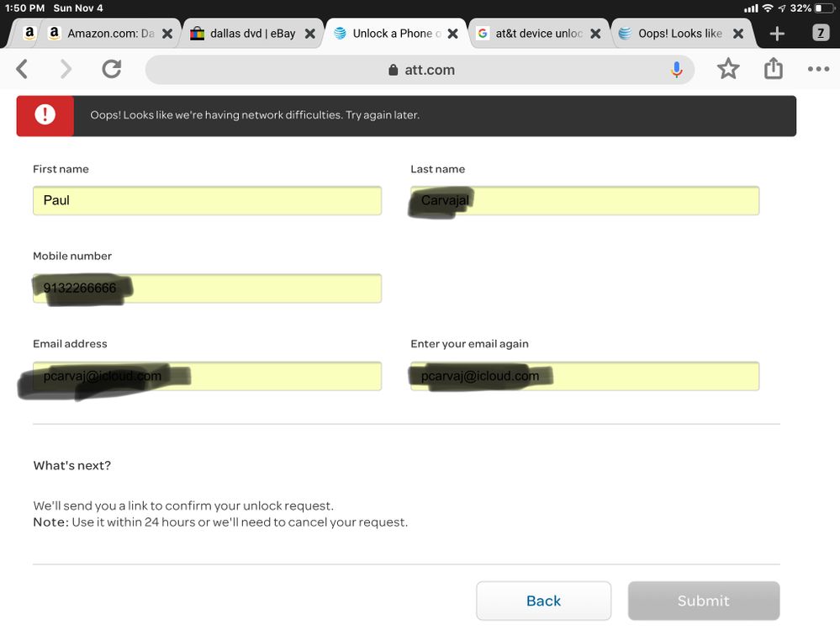The width and height of the screenshot is (840, 630).
Task: Close the Oops! Looks like tab
Action: (738, 34)
